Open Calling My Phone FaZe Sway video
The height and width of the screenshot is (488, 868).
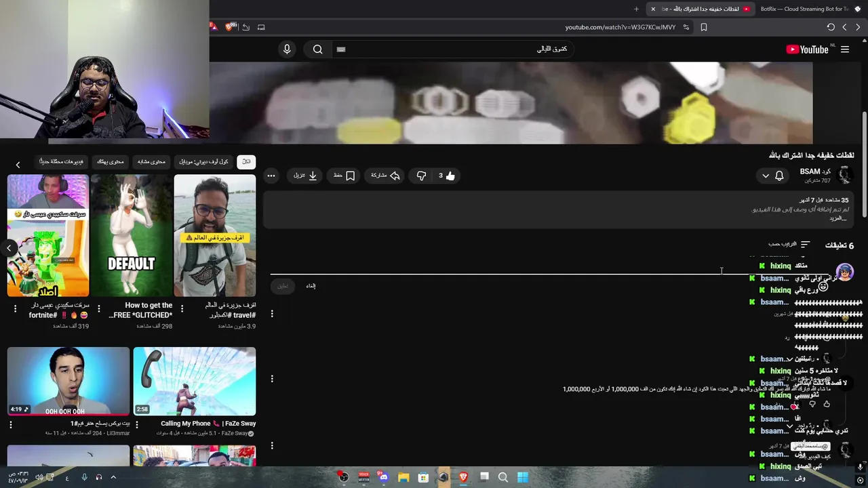(x=195, y=381)
